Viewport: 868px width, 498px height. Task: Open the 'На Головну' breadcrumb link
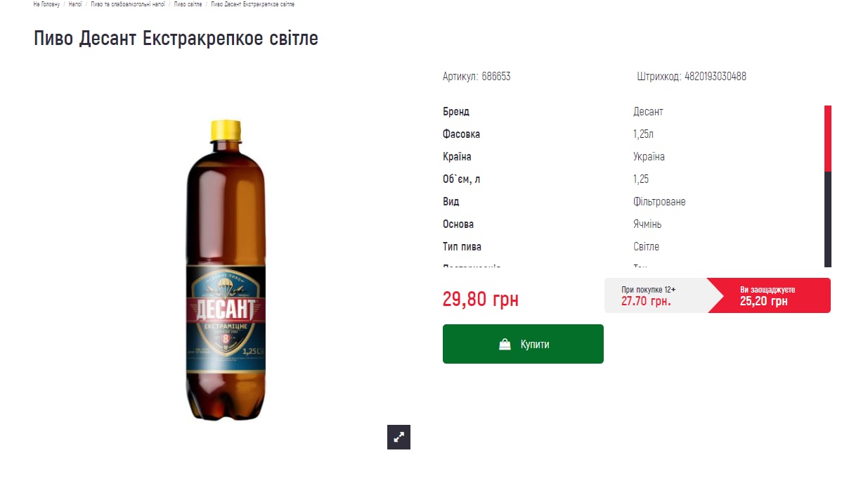pos(46,4)
